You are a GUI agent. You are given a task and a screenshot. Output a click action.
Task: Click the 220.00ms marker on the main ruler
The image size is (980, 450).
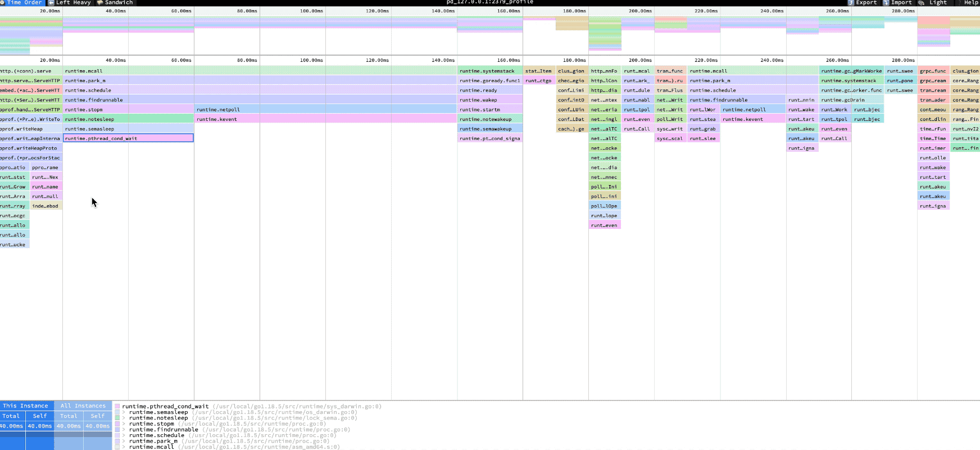click(706, 60)
